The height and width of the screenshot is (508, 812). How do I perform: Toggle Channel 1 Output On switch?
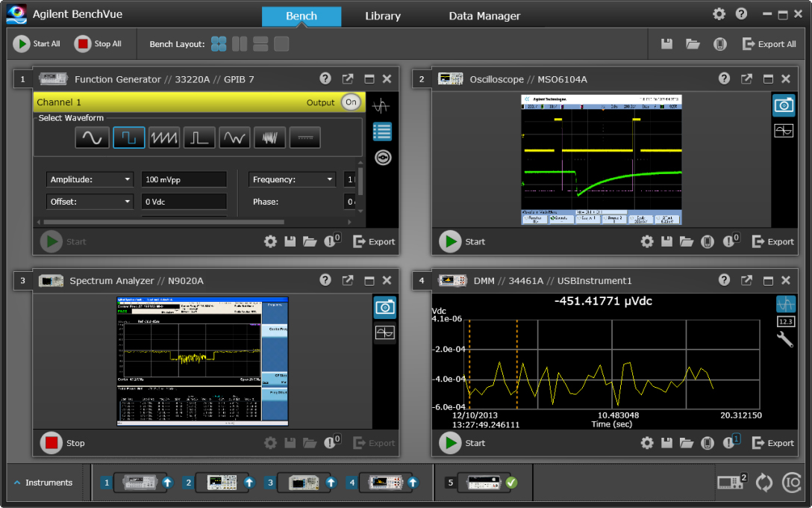point(351,102)
